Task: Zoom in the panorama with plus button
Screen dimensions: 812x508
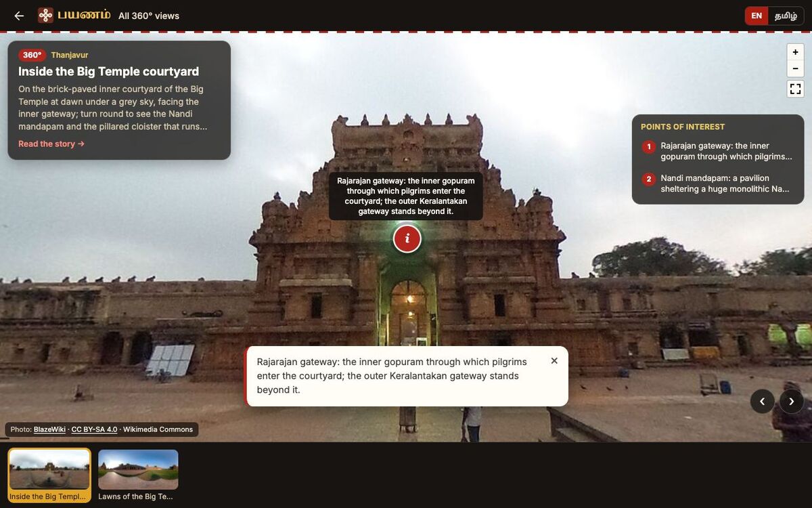Action: click(795, 52)
